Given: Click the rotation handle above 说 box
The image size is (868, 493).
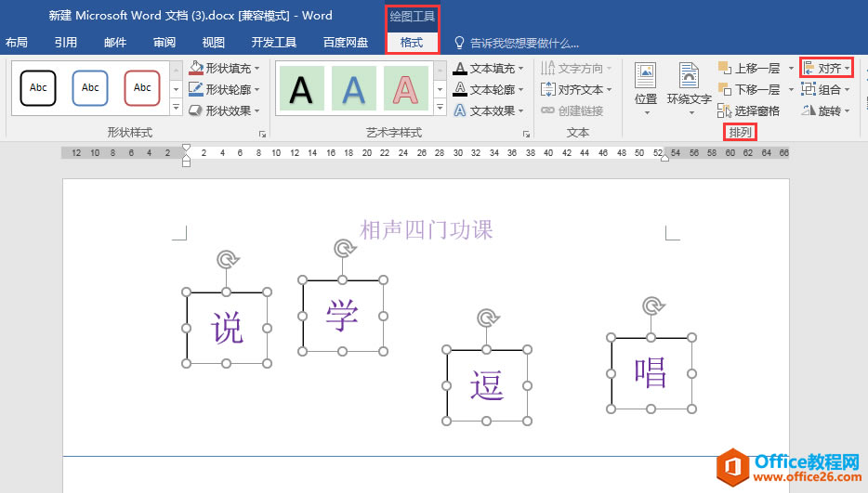Looking at the screenshot, I should pyautogui.click(x=227, y=259).
